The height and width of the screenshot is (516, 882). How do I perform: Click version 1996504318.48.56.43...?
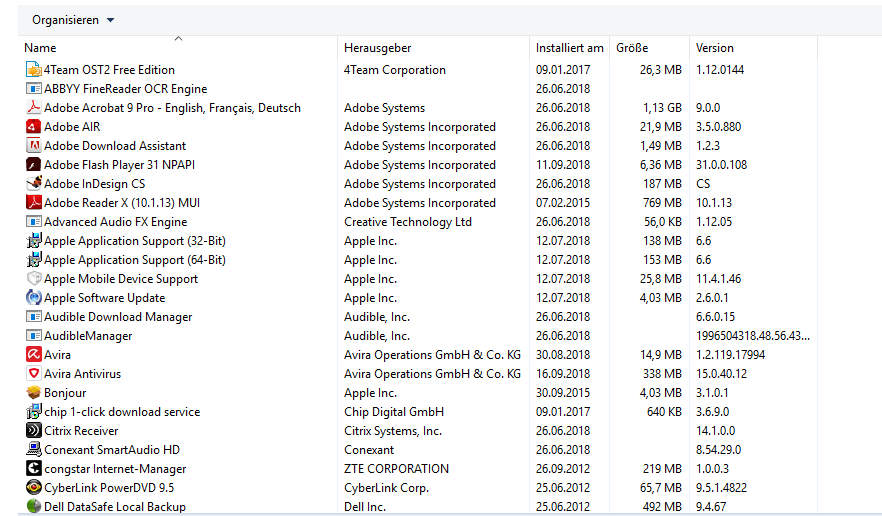tap(753, 336)
